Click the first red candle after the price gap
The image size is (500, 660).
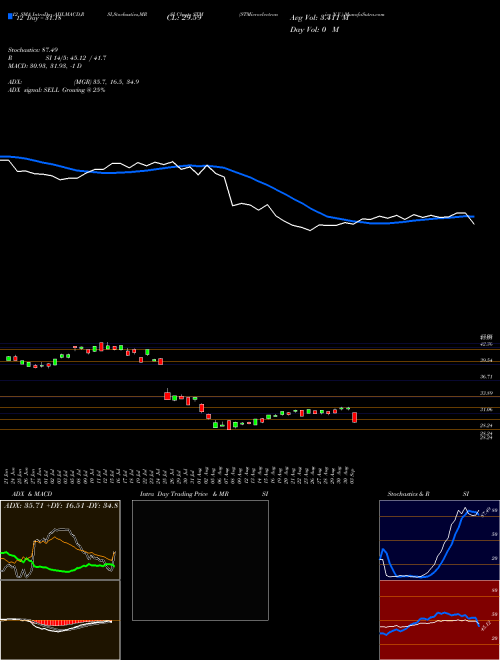click(x=168, y=396)
